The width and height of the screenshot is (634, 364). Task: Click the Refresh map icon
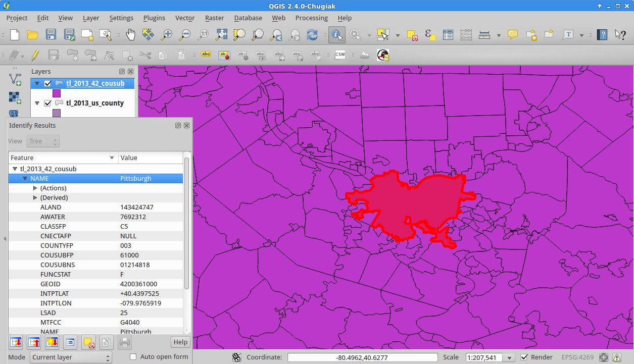312,35
